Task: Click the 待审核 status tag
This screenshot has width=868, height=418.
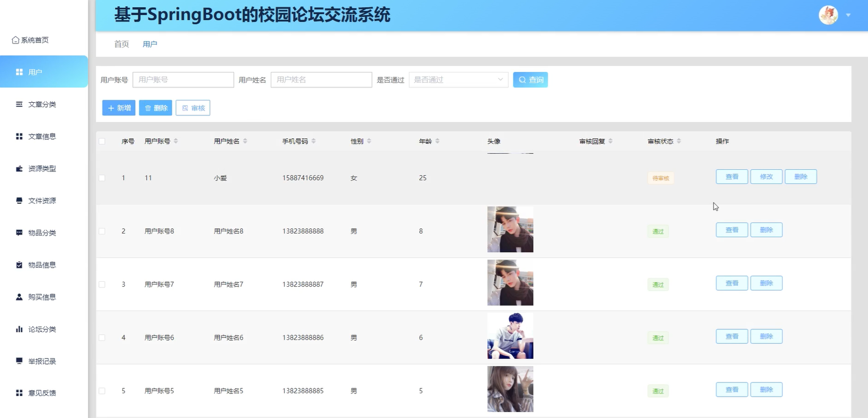Action: coord(661,178)
